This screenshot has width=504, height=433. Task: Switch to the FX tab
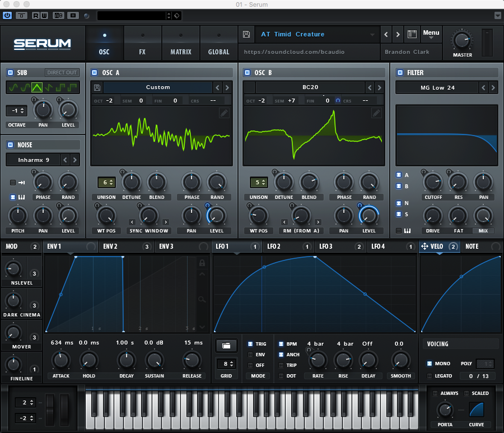[142, 43]
